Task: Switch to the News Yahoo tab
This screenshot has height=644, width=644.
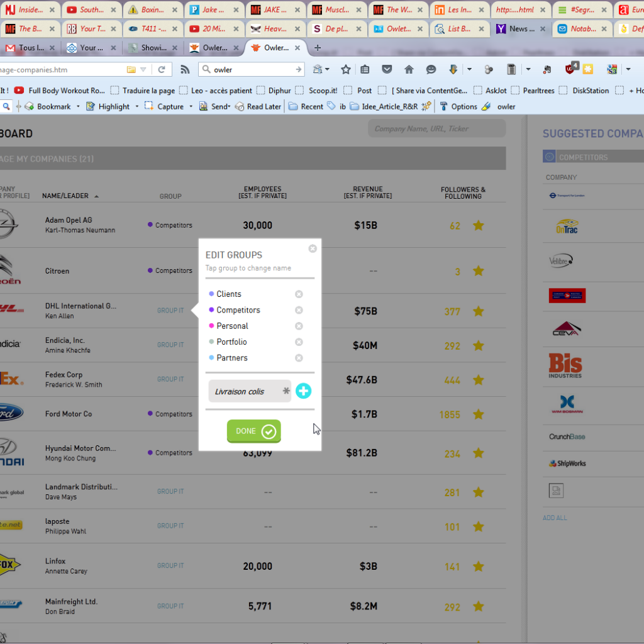Action: pyautogui.click(x=520, y=29)
